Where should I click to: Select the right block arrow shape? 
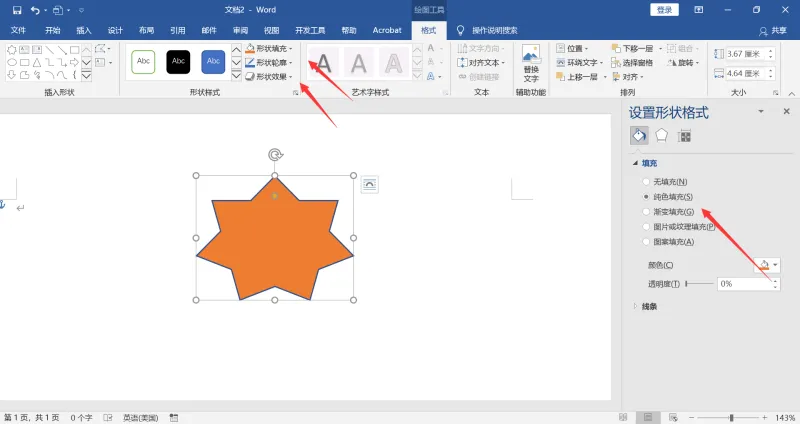pos(74,63)
